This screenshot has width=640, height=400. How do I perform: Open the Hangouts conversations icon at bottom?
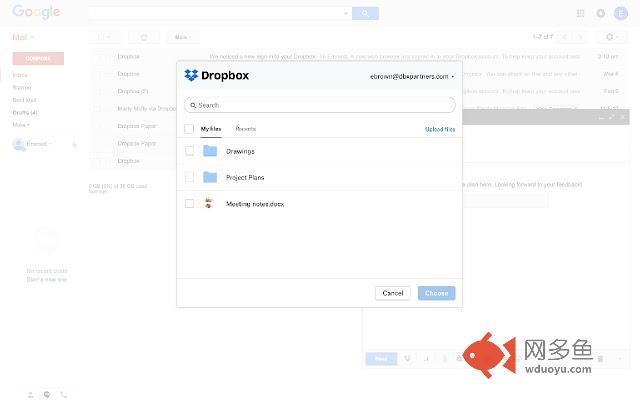[x=47, y=395]
